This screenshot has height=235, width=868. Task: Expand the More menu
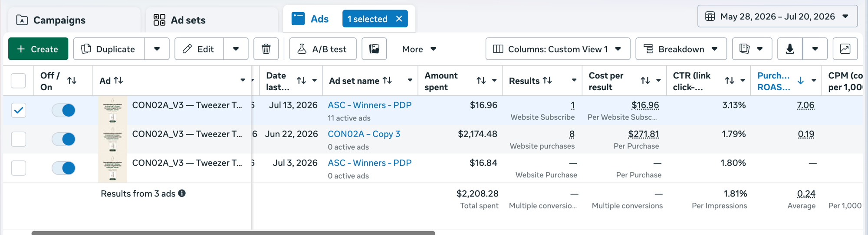[419, 49]
